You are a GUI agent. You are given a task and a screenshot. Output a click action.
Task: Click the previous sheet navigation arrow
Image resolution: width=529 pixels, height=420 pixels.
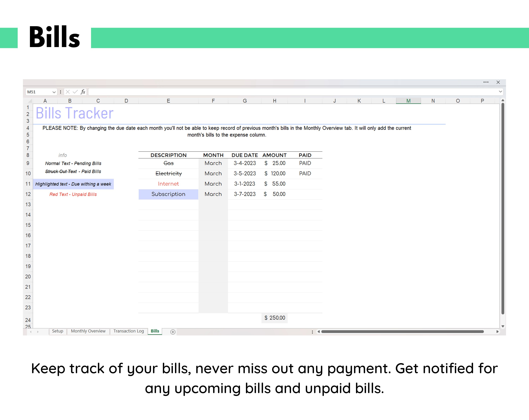tap(31, 332)
